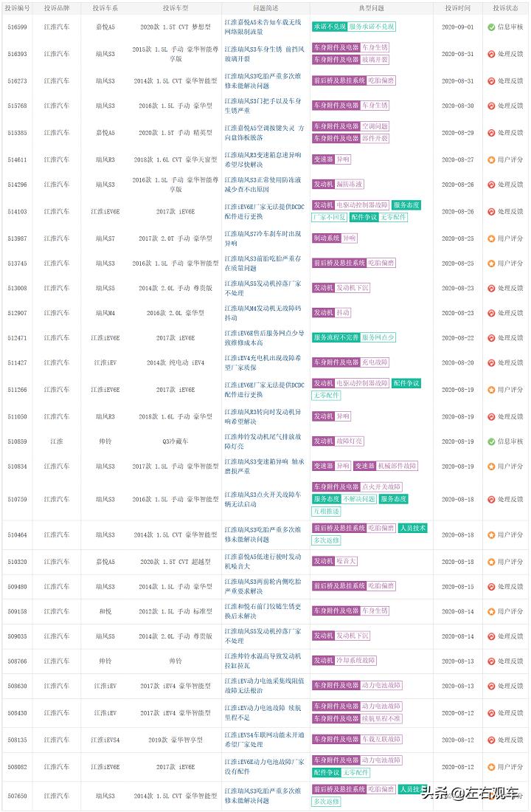Click red status icon in row 514296
Image resolution: width=531 pixels, height=812 pixels.
tap(491, 185)
